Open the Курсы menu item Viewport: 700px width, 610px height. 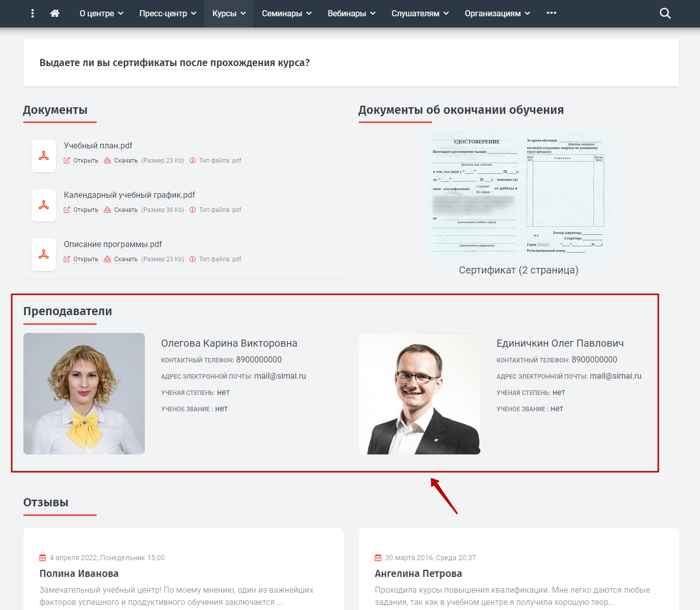(229, 13)
